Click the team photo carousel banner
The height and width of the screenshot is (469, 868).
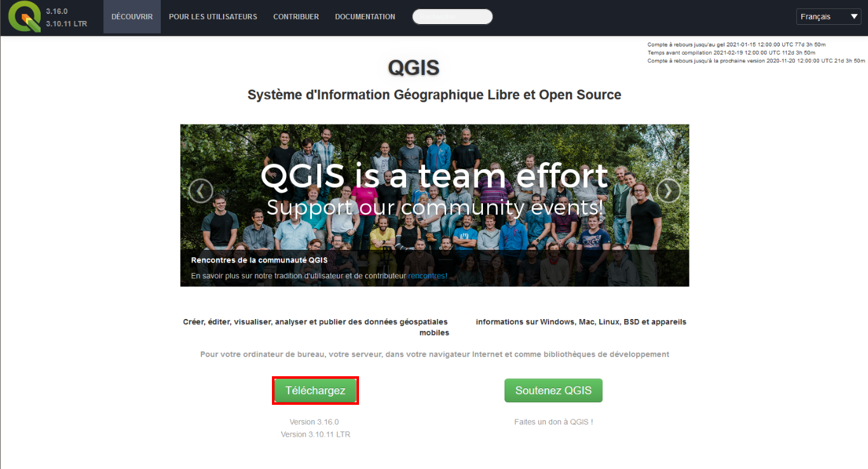[x=435, y=205]
